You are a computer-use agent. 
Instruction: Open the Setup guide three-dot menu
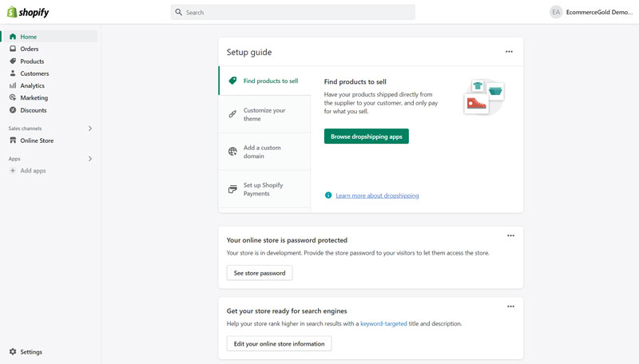[x=509, y=52]
